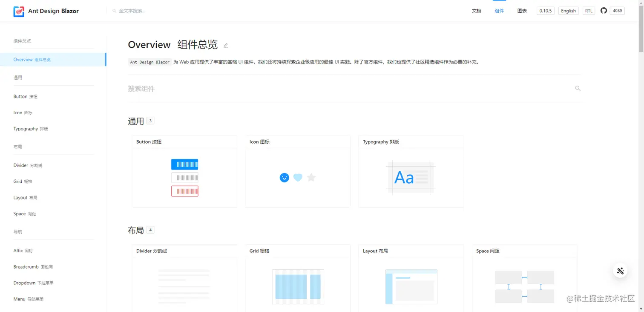Click the edit pencil icon beside Overview title
The height and width of the screenshot is (312, 644).
pyautogui.click(x=226, y=45)
